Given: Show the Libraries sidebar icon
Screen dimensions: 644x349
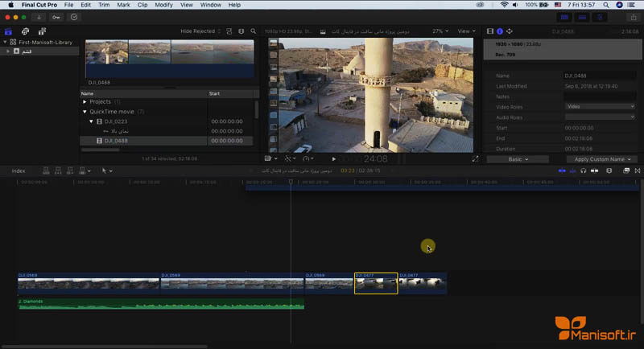Looking at the screenshot, I should click(x=8, y=31).
